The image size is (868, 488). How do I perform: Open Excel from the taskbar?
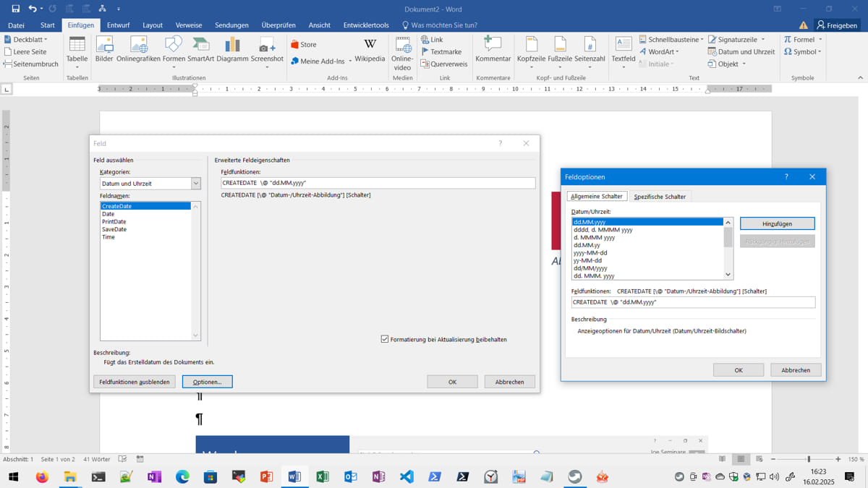tap(323, 476)
